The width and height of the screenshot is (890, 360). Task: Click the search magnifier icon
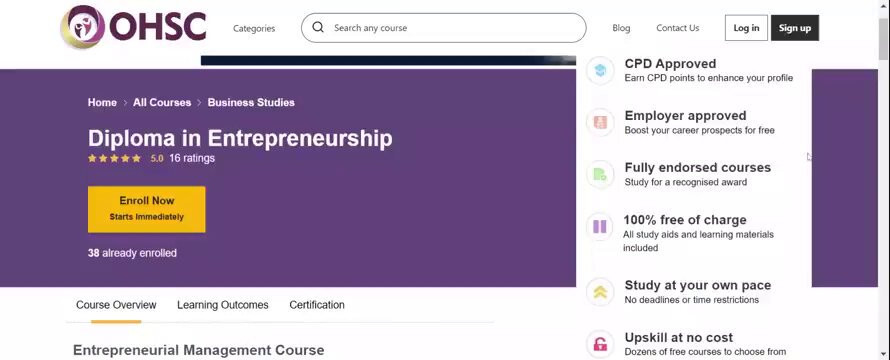[x=318, y=27]
